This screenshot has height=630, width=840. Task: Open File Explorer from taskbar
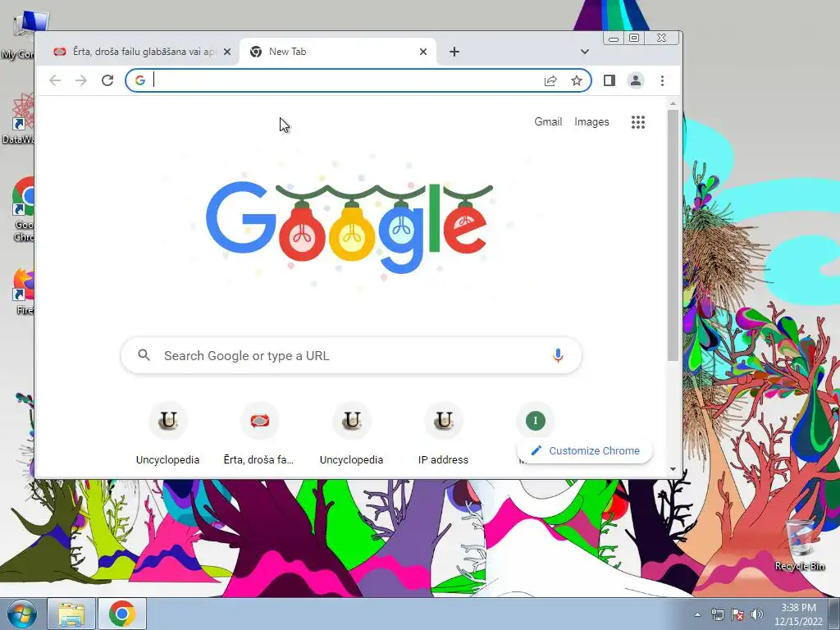click(71, 614)
